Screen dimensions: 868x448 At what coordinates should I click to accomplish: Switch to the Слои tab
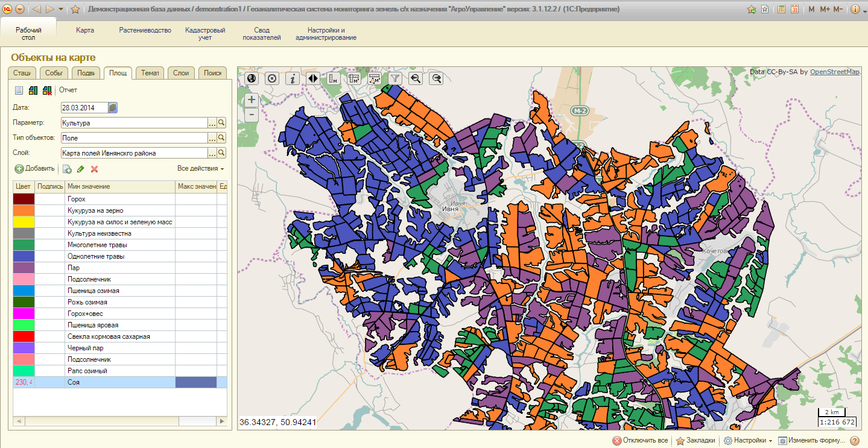coord(181,73)
